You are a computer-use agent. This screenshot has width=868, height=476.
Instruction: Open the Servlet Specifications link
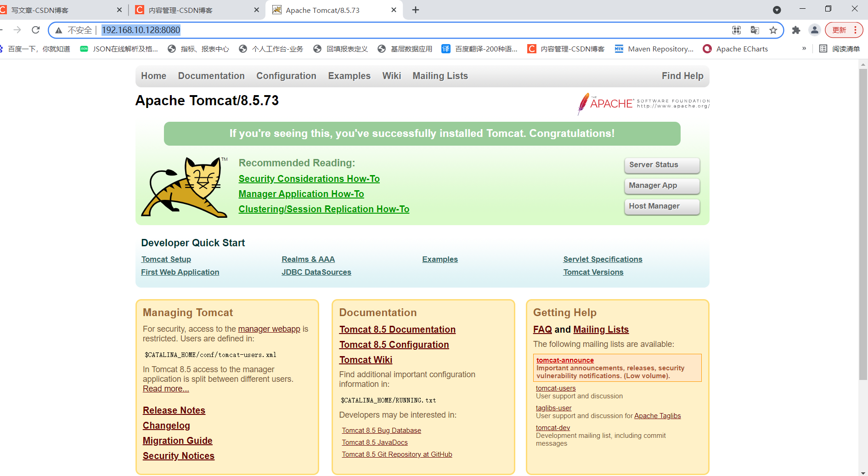coord(603,259)
